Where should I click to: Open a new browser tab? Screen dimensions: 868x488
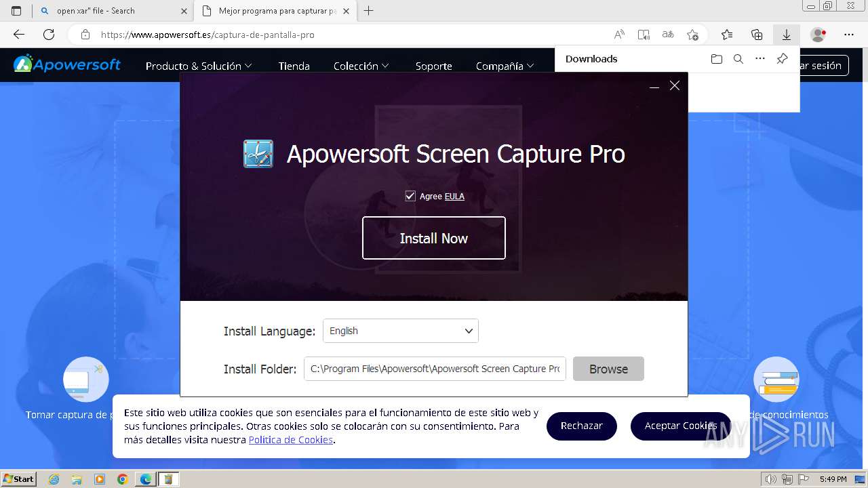[x=369, y=11]
